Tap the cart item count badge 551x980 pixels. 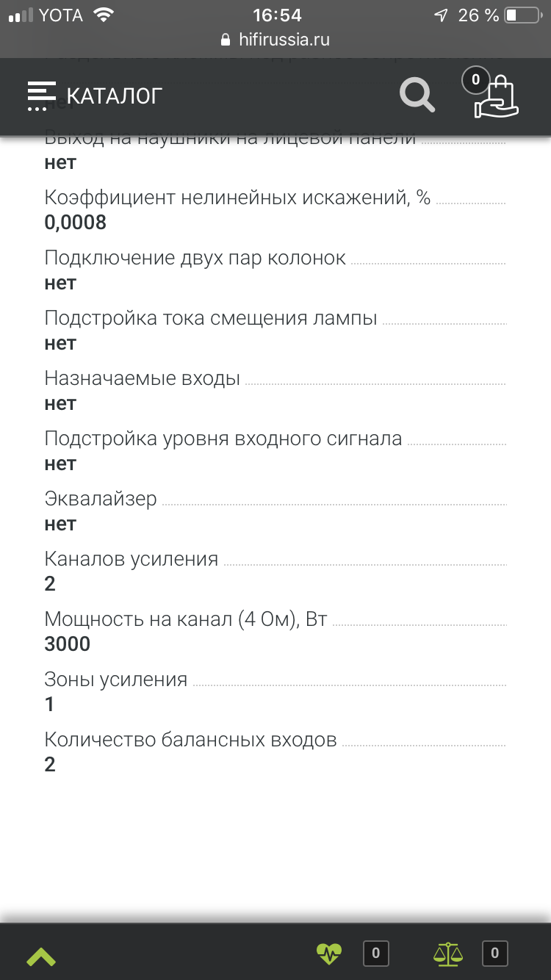coord(476,80)
